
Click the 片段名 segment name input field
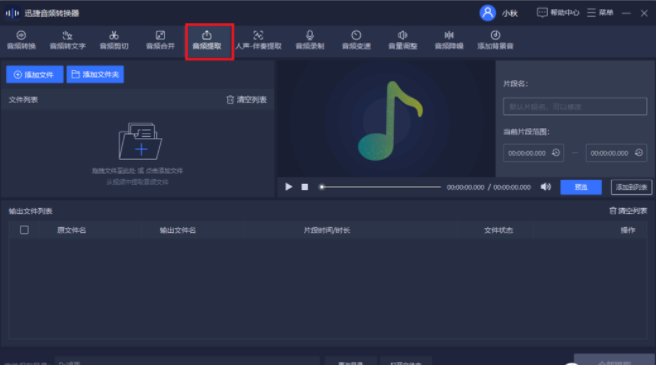point(575,106)
